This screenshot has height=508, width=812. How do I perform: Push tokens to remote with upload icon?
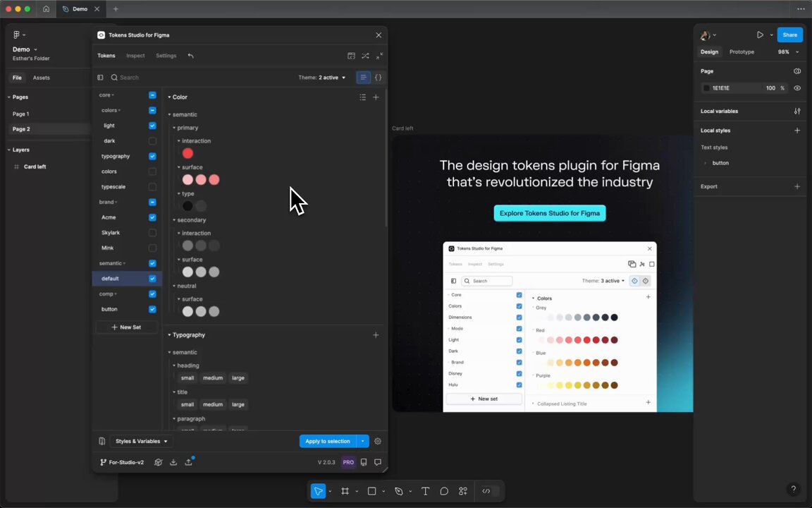[x=189, y=462]
